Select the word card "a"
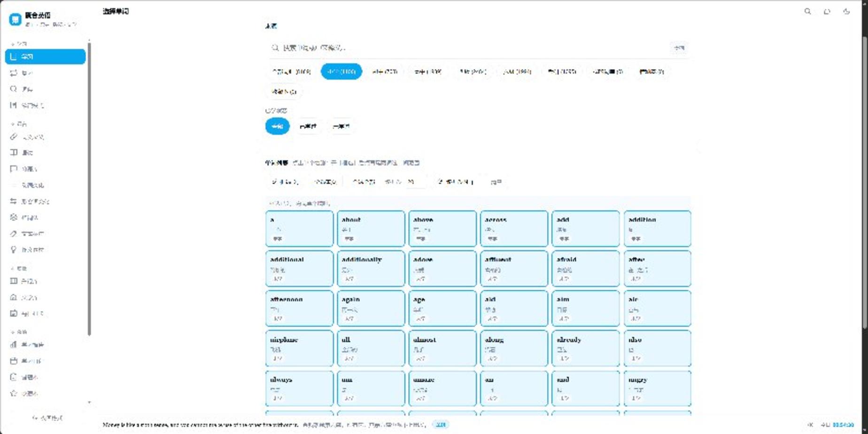 click(299, 229)
